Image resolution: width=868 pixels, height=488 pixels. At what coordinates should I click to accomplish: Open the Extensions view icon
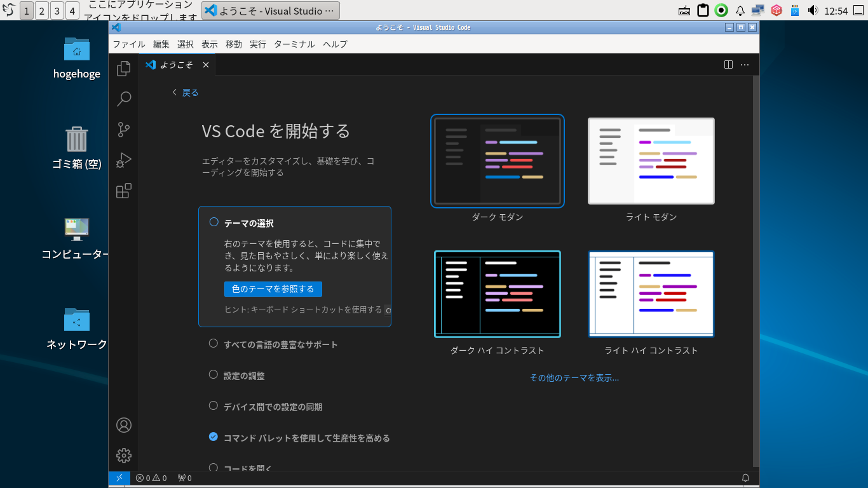point(124,191)
